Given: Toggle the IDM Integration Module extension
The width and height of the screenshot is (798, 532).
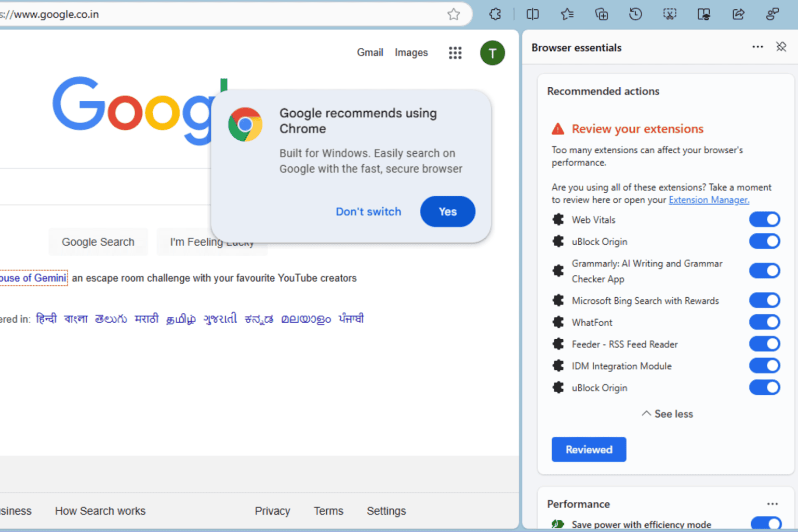Looking at the screenshot, I should tap(764, 366).
